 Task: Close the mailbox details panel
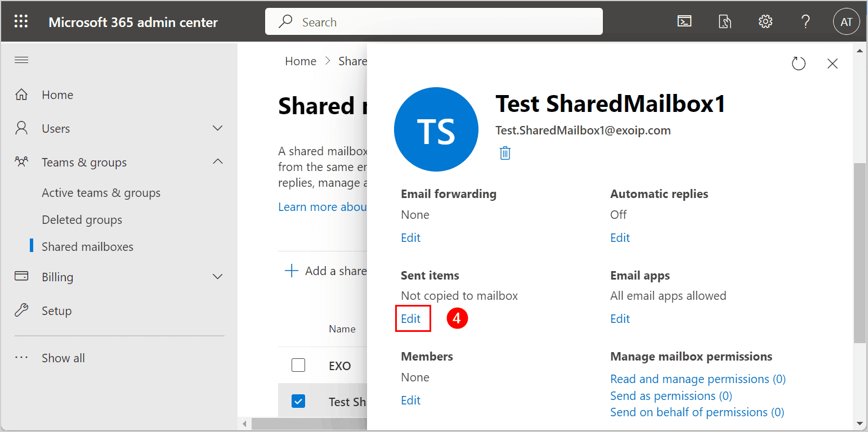(x=833, y=64)
